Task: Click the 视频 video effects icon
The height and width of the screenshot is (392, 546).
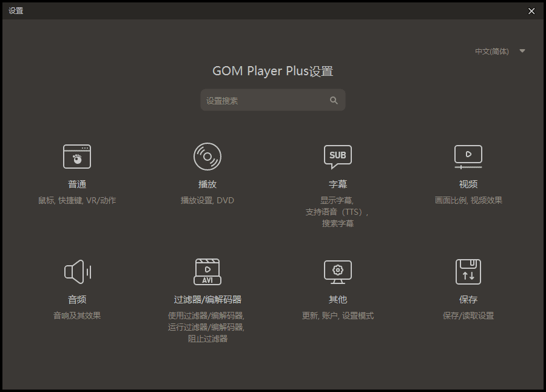Action: pyautogui.click(x=468, y=156)
